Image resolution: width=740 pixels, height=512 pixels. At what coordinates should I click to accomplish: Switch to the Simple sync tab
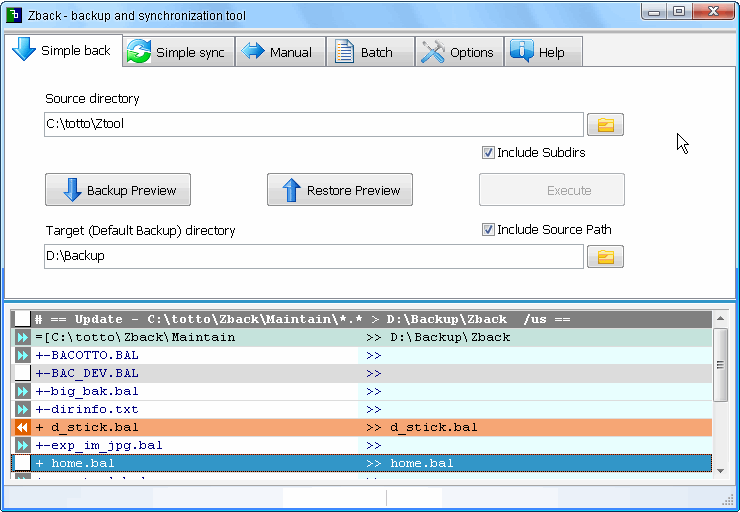tap(178, 52)
